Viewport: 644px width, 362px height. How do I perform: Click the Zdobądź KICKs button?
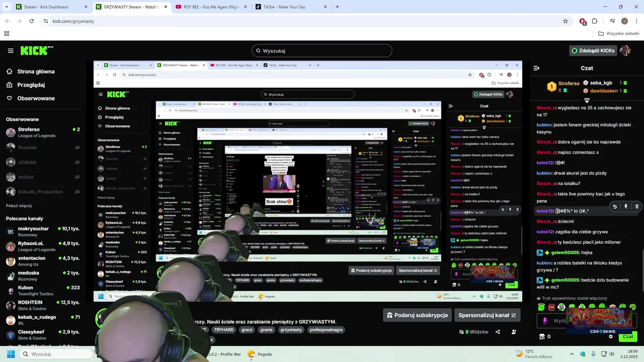[x=593, y=51]
